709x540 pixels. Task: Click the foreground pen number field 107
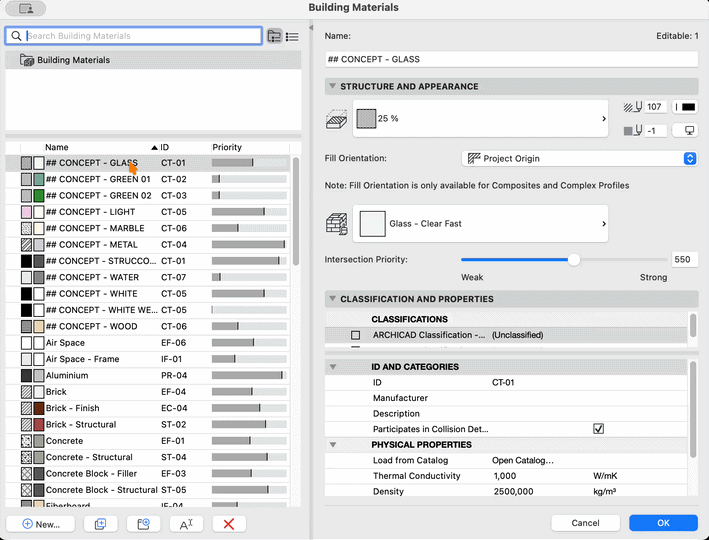tap(655, 107)
